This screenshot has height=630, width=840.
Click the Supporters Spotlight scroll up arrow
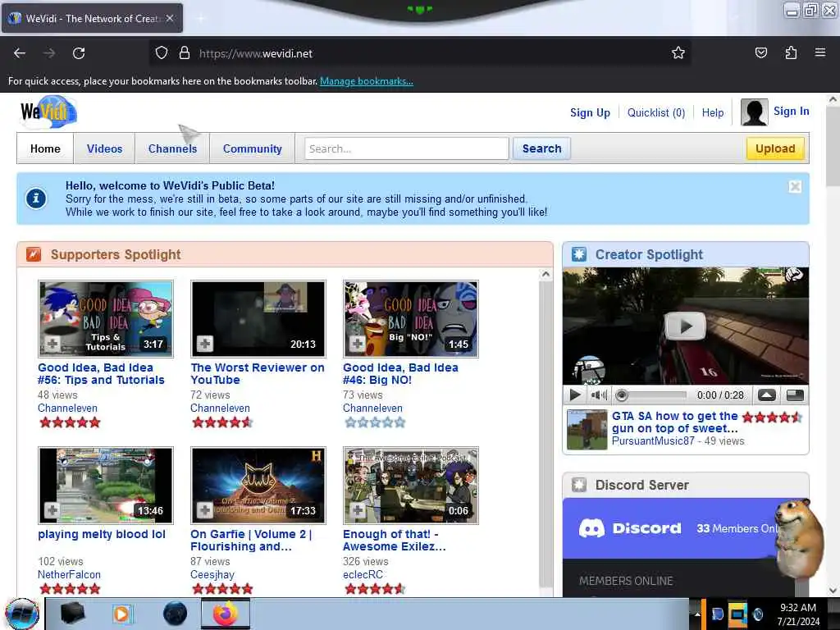coord(546,274)
